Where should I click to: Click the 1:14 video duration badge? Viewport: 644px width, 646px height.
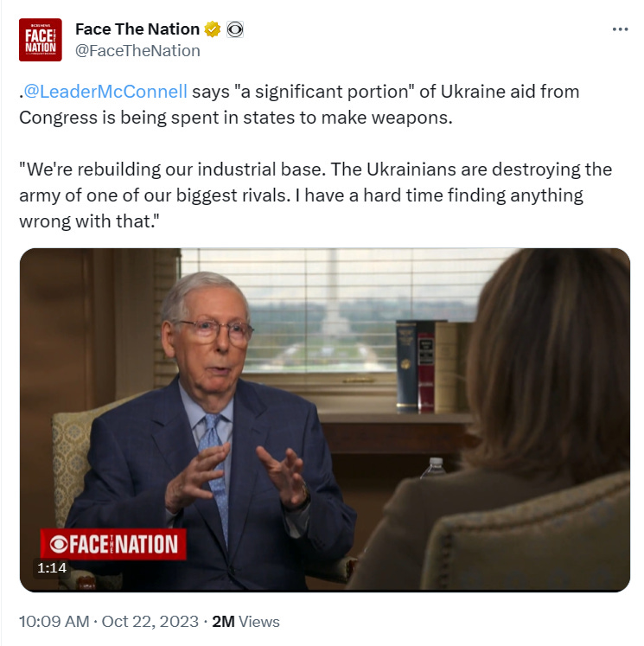52,568
